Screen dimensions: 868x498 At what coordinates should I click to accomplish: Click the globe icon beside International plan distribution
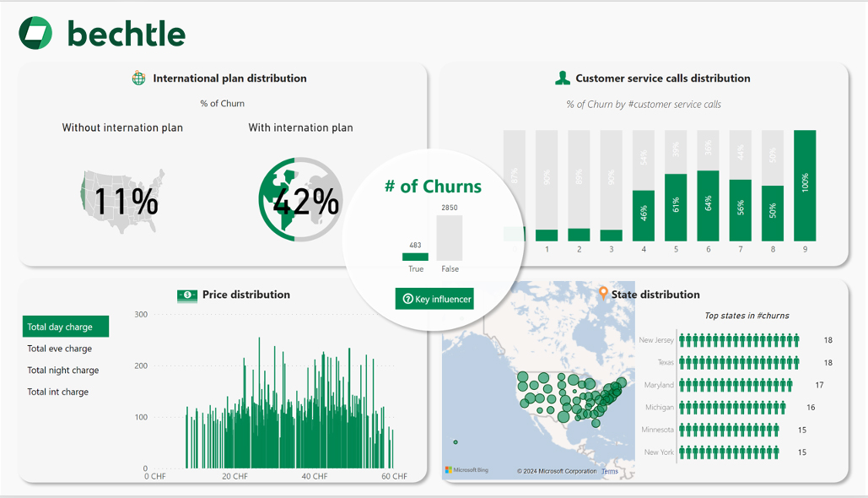(139, 78)
